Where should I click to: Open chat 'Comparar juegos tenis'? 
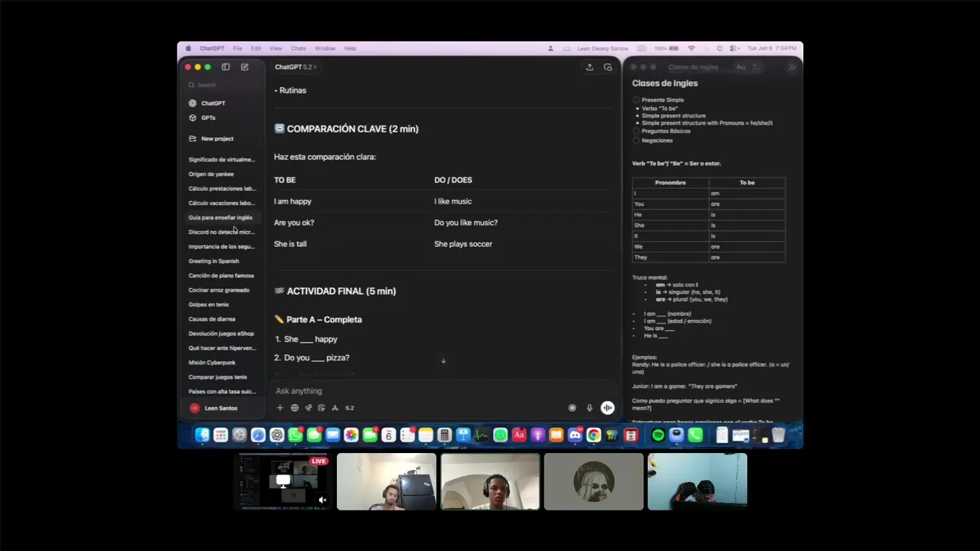(x=218, y=377)
